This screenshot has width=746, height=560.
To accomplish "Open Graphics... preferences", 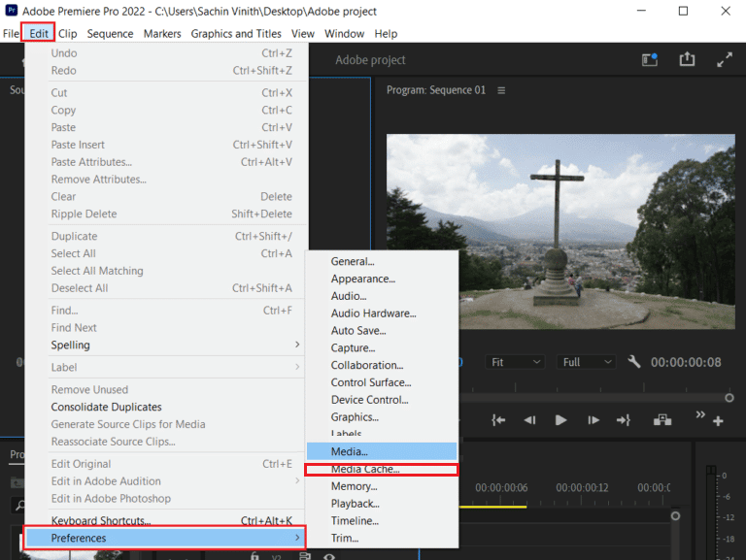I will (x=382, y=417).
